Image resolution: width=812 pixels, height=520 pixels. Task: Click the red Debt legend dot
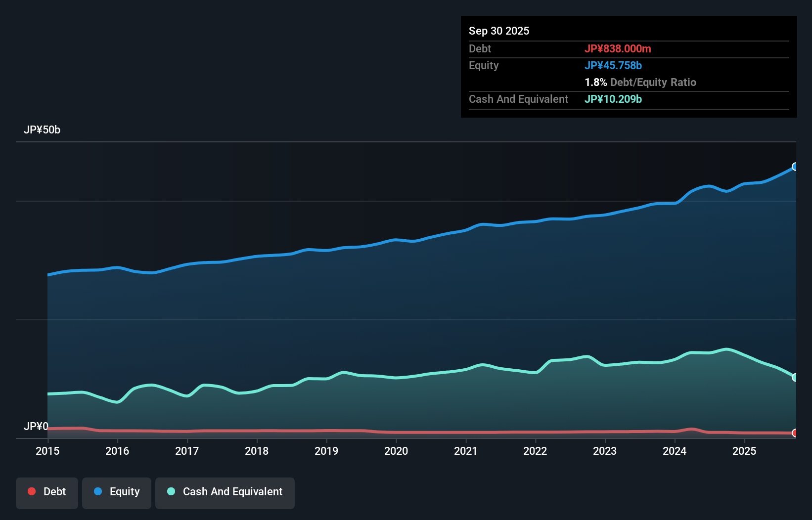pos(32,491)
